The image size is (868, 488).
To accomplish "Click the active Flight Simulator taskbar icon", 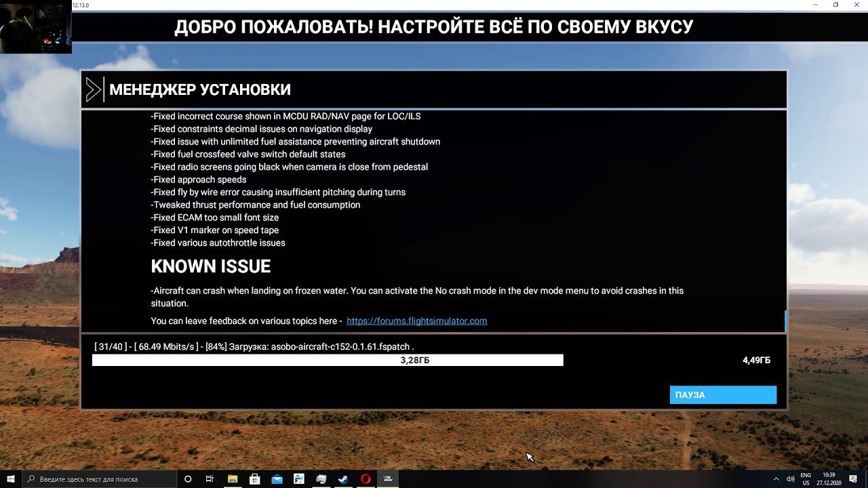I will [388, 479].
